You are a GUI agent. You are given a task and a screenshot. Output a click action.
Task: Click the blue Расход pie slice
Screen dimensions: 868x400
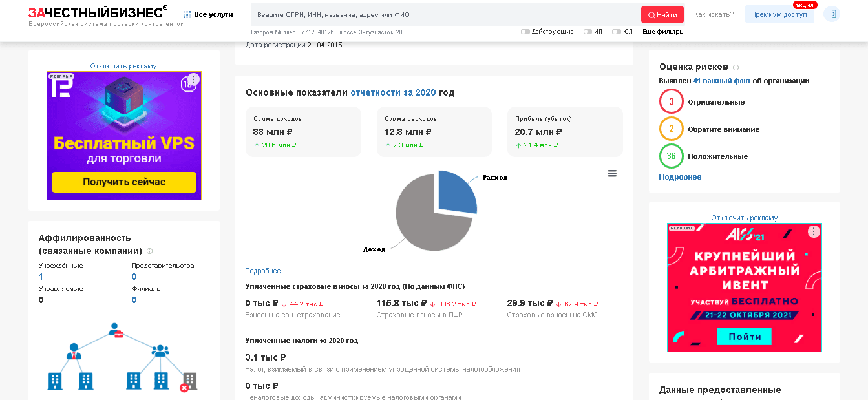[456, 192]
